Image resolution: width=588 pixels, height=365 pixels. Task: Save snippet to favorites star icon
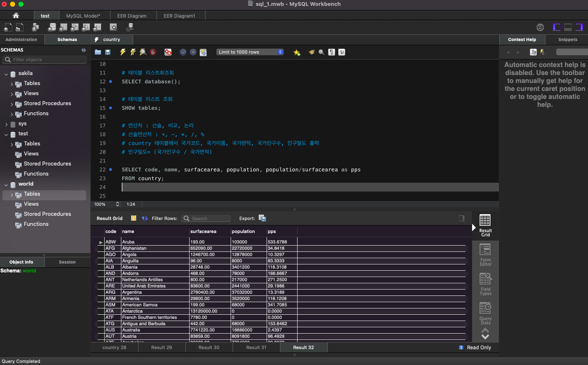click(x=297, y=52)
